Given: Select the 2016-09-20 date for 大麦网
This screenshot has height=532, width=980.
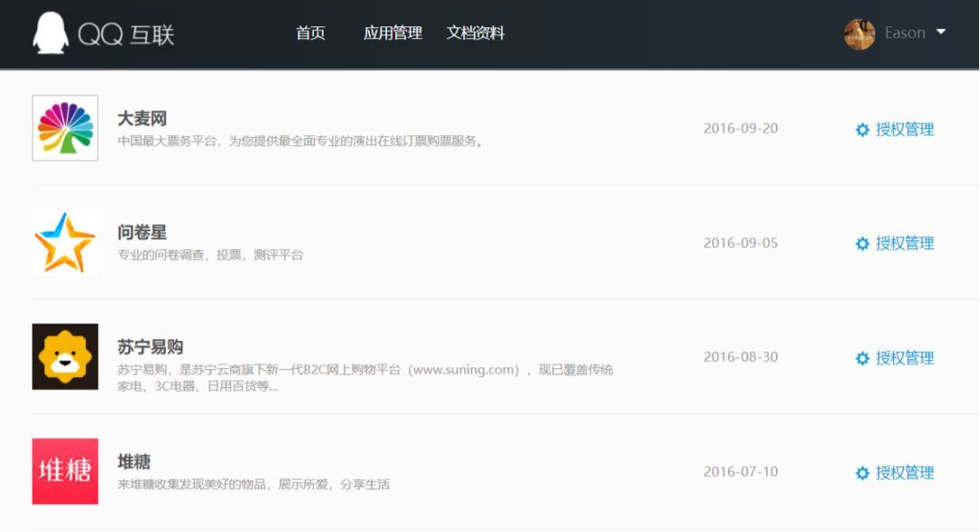Looking at the screenshot, I should click(742, 129).
